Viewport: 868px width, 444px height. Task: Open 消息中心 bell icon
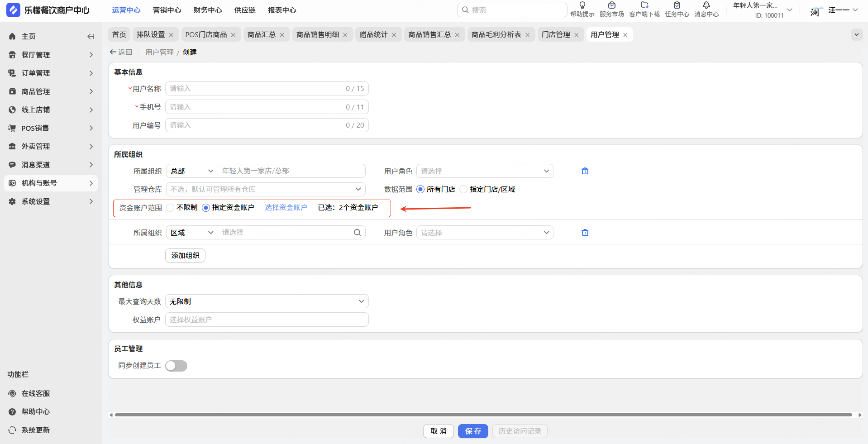point(706,5)
